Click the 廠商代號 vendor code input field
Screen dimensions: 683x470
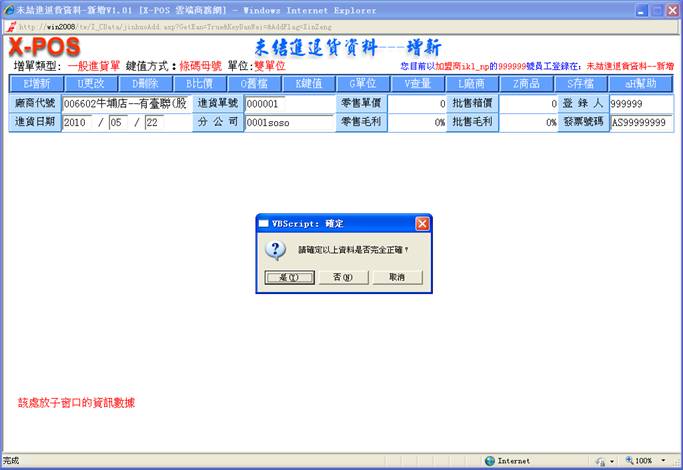coord(125,103)
